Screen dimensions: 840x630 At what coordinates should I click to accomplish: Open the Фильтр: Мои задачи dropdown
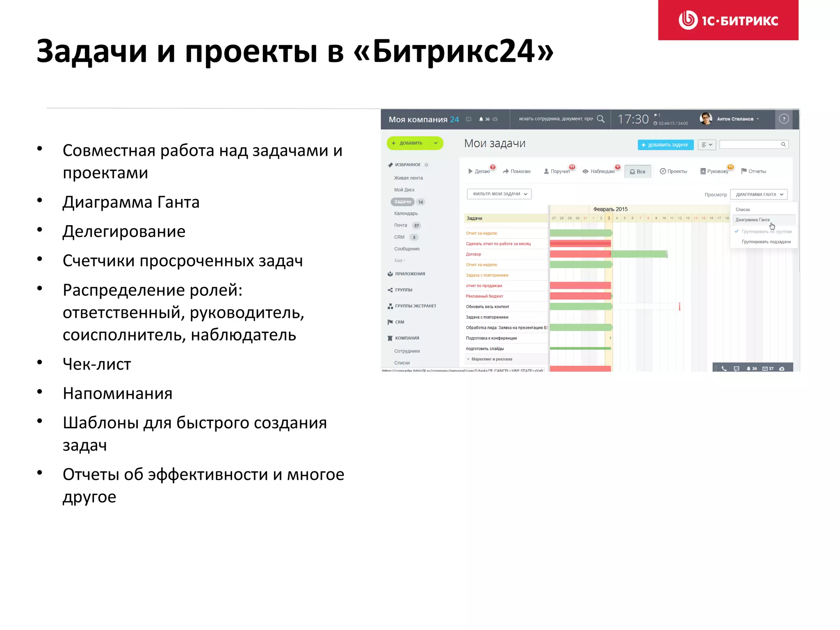click(499, 194)
